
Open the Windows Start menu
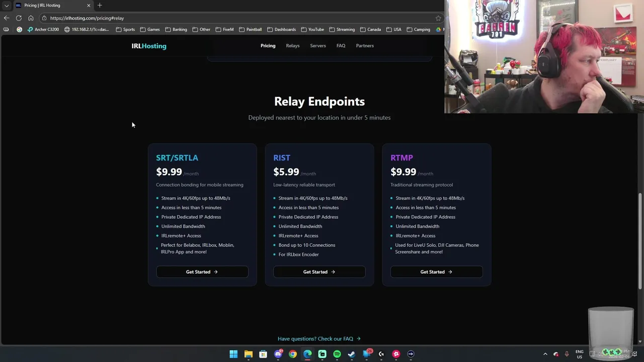pos(233,354)
